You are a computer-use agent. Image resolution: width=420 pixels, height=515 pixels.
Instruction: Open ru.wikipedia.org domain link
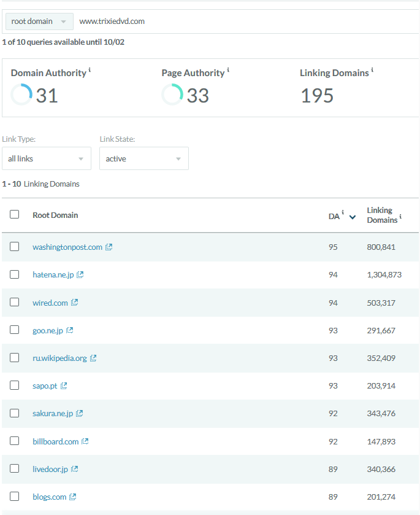click(59, 358)
